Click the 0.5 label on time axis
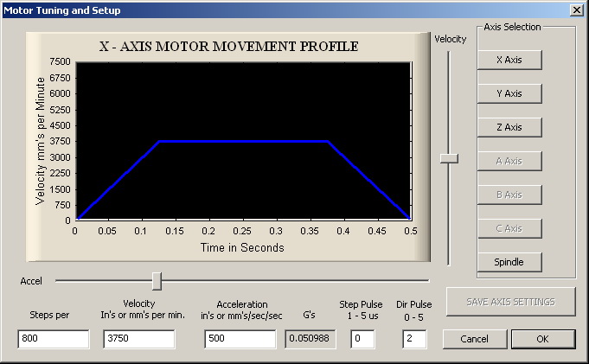 [x=411, y=231]
